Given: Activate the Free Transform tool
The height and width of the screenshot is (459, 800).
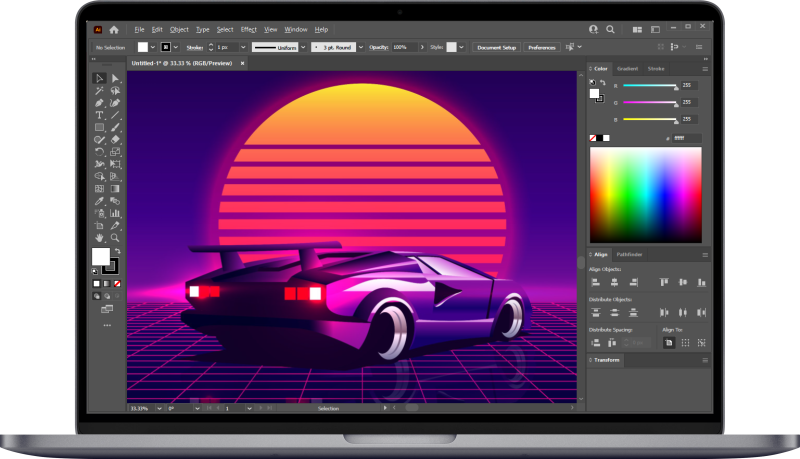Looking at the screenshot, I should click(115, 164).
